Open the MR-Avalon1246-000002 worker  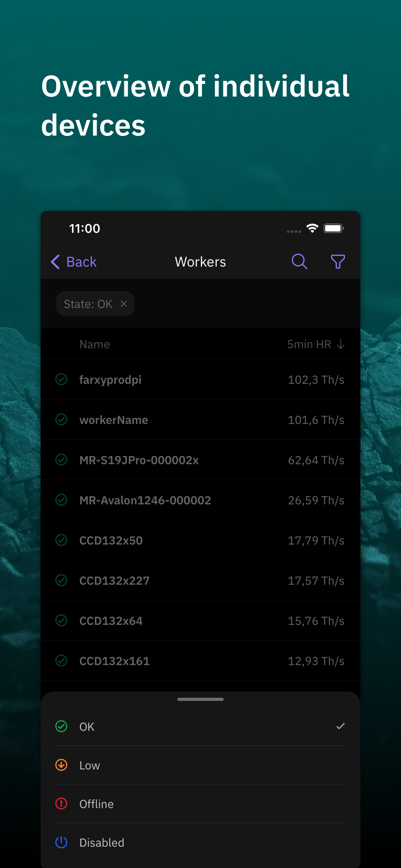(200, 500)
